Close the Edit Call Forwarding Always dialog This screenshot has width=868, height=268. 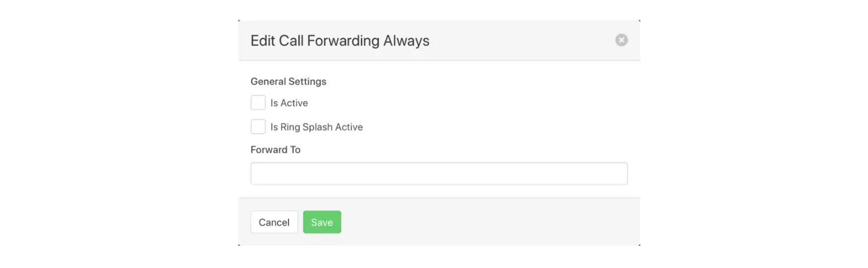tap(621, 40)
